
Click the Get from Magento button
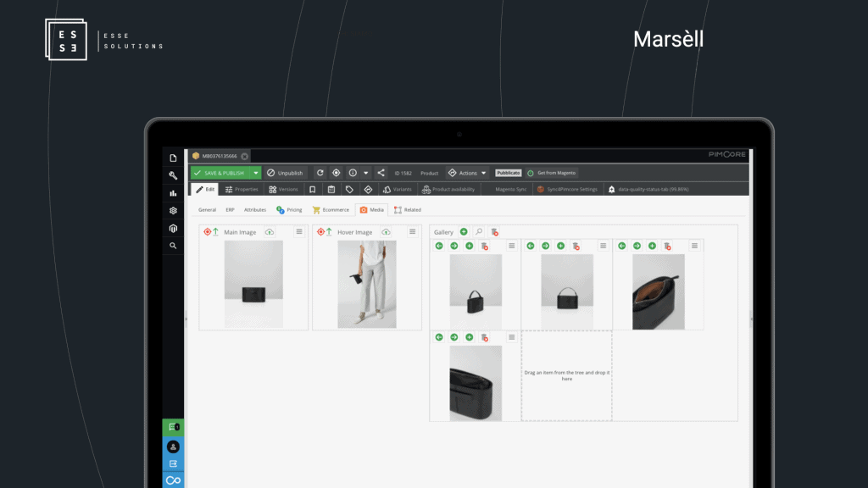click(x=551, y=173)
